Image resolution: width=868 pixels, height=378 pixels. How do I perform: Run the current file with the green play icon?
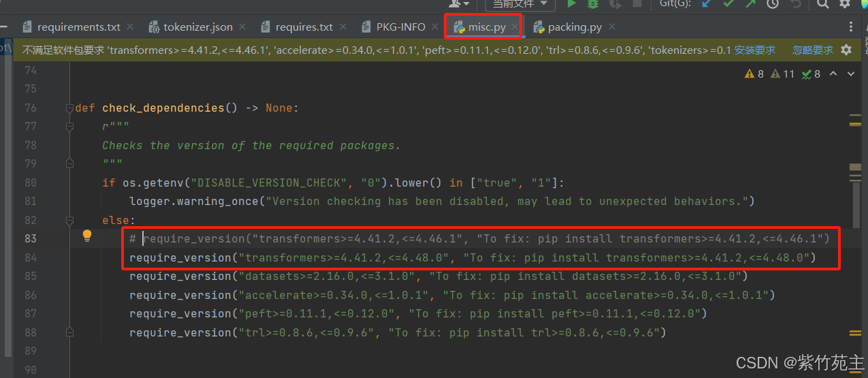point(572,3)
